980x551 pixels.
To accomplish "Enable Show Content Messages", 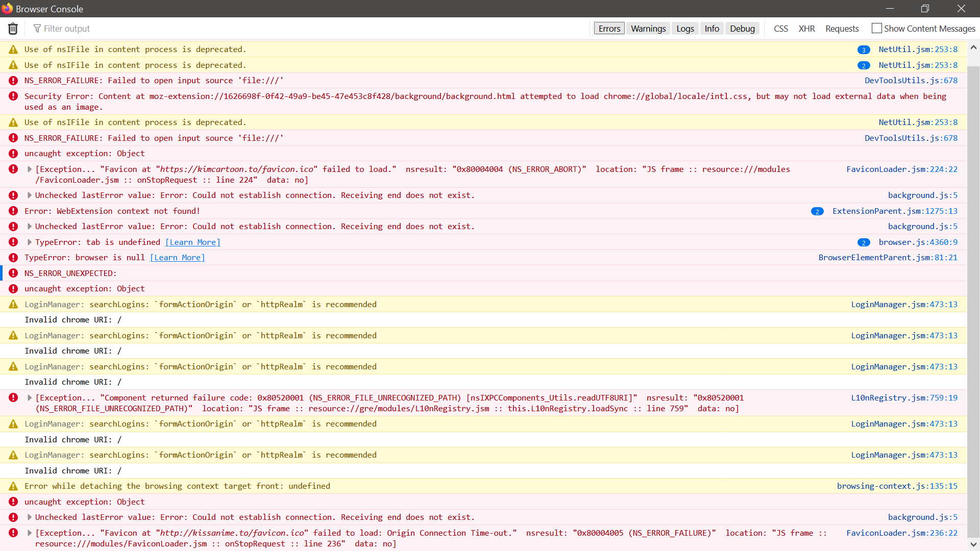I will click(x=877, y=28).
